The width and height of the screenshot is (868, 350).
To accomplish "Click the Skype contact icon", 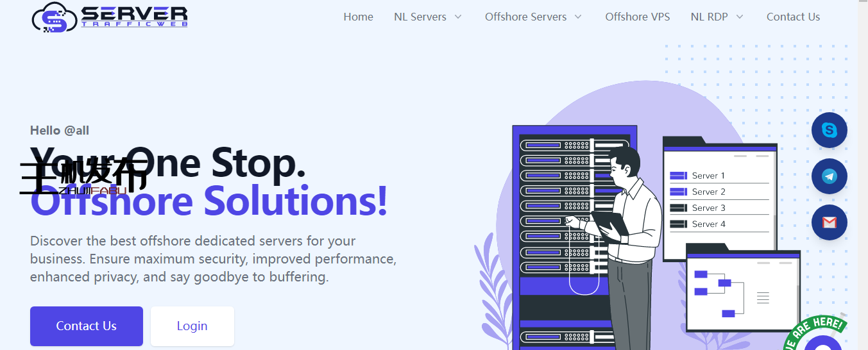I will pyautogui.click(x=829, y=130).
